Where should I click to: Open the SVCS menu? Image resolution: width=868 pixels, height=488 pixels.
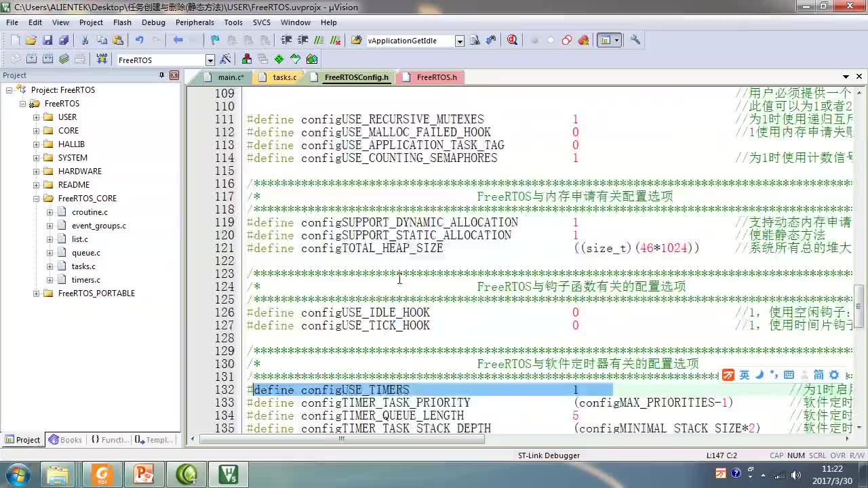(261, 22)
